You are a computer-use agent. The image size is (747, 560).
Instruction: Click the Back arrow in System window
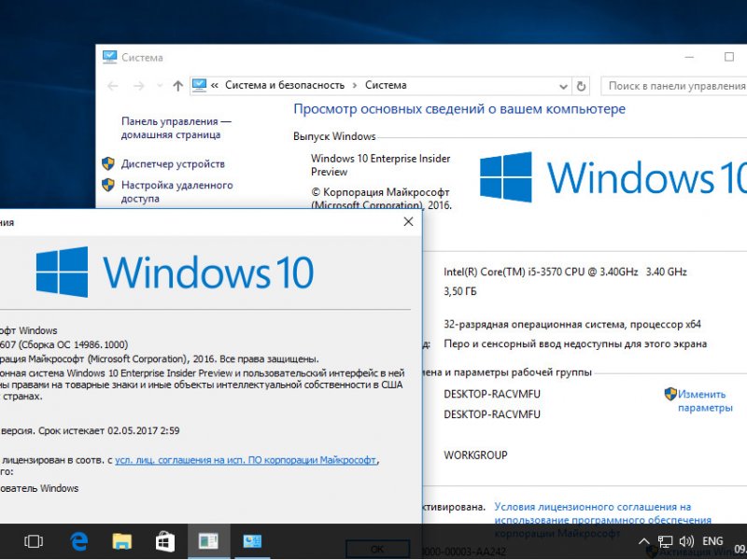(113, 86)
